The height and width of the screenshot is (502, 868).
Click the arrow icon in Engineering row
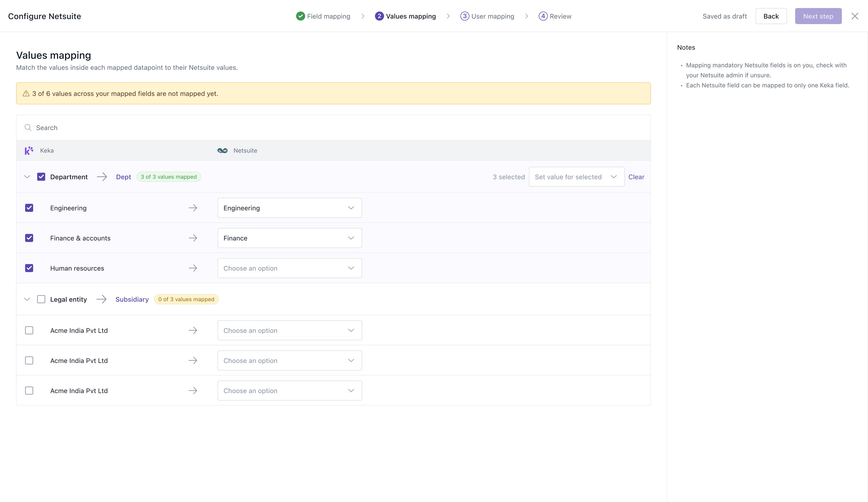(193, 208)
